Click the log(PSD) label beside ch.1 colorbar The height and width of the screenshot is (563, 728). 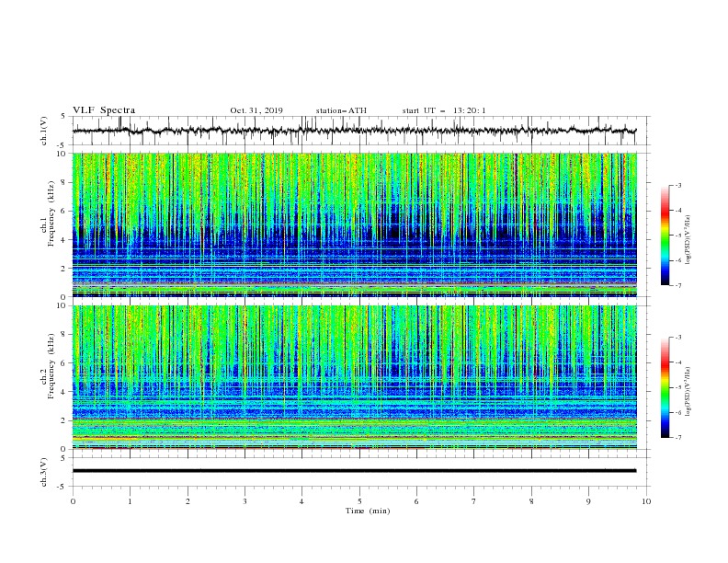tap(688, 239)
